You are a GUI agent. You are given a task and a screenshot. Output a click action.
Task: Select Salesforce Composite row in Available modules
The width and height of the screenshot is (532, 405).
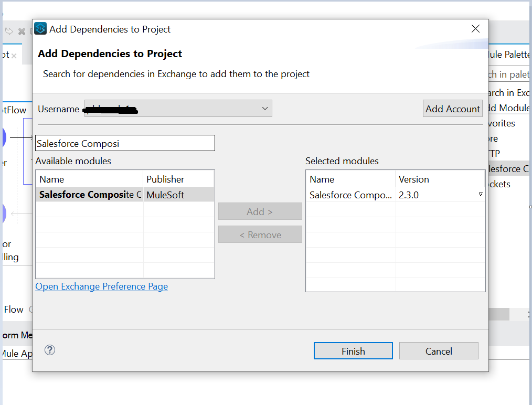point(90,195)
